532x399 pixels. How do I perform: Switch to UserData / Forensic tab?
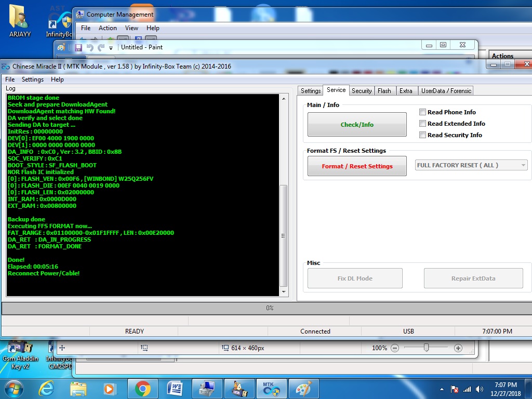[x=446, y=91]
